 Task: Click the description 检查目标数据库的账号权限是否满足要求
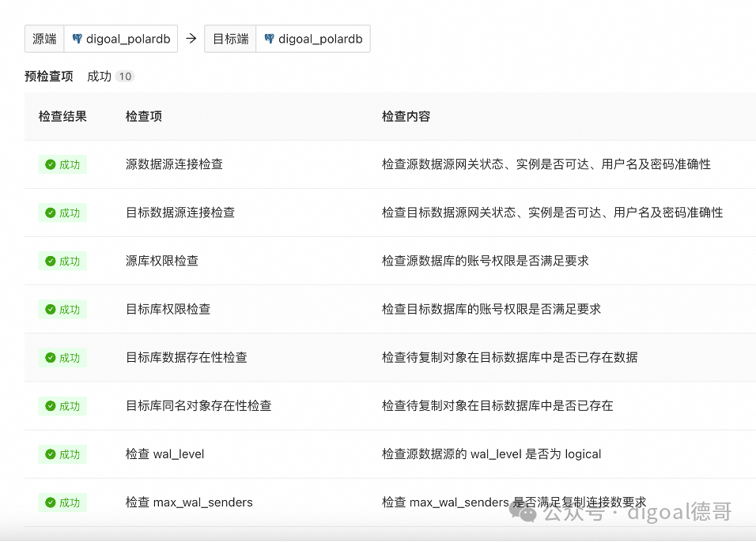[x=492, y=309]
